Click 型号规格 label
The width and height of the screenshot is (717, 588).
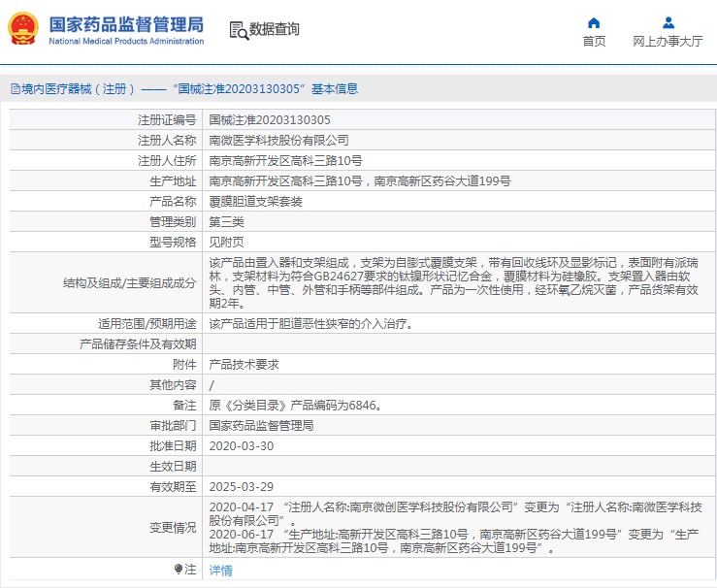(x=173, y=243)
